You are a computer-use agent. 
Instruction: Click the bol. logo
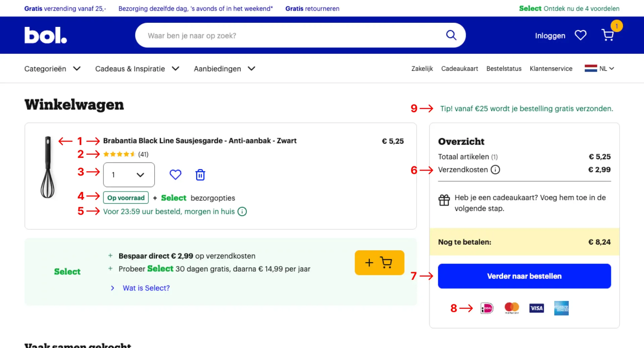tap(46, 35)
